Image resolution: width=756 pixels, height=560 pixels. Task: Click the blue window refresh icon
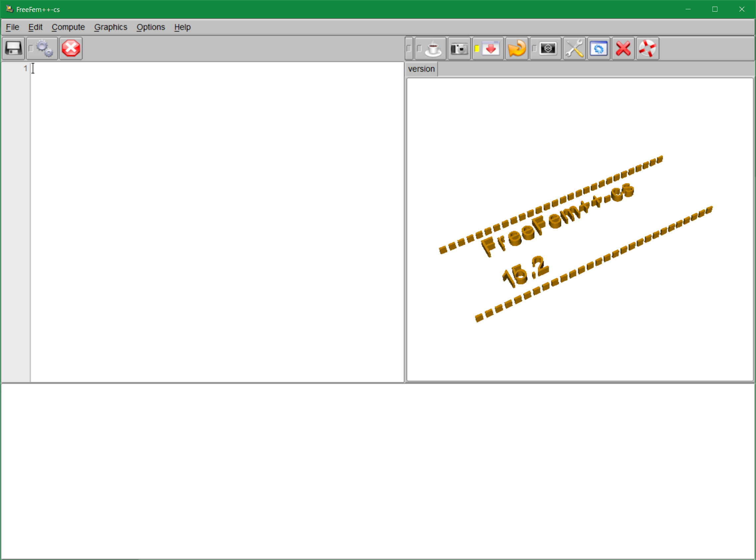pyautogui.click(x=599, y=49)
